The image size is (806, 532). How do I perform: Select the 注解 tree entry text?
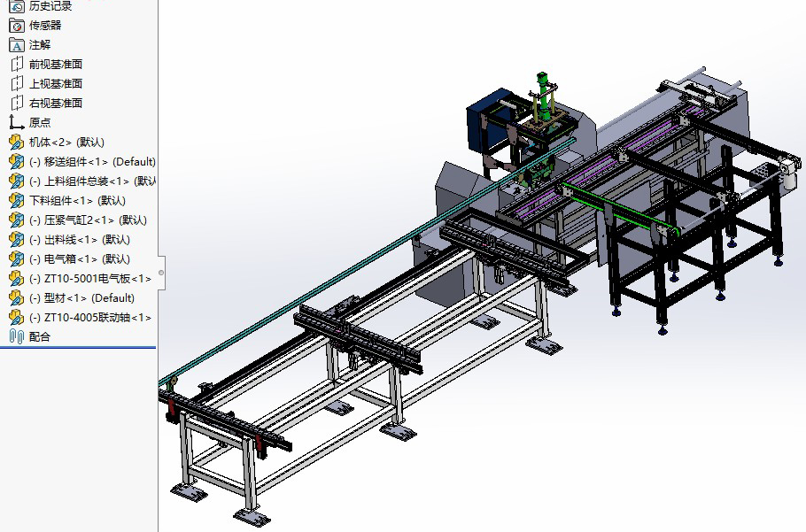[x=40, y=44]
